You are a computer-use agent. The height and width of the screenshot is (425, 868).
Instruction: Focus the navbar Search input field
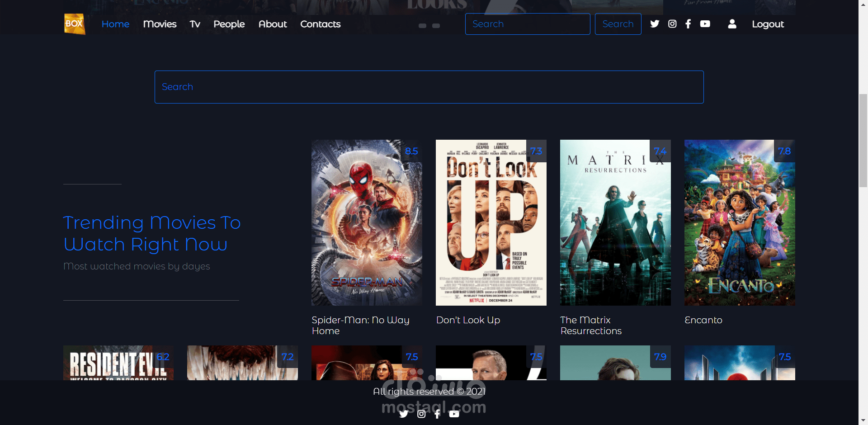coord(528,24)
